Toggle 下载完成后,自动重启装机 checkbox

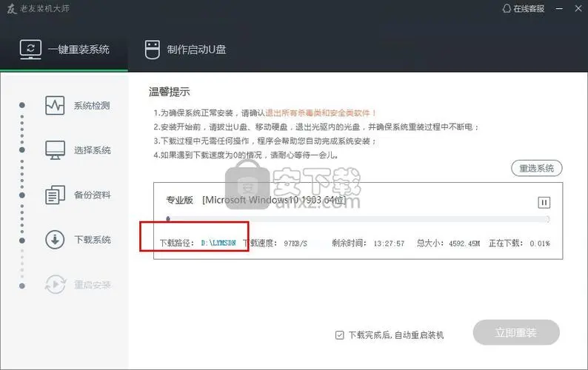click(x=339, y=335)
